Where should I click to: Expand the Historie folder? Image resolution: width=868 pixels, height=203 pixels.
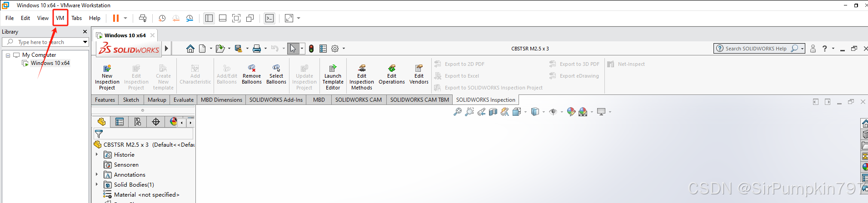(96, 154)
